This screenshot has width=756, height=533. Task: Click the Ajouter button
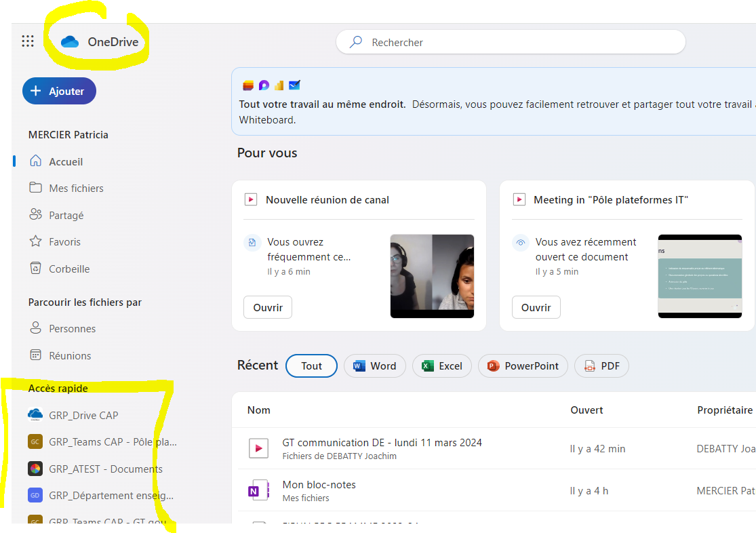pyautogui.click(x=59, y=91)
